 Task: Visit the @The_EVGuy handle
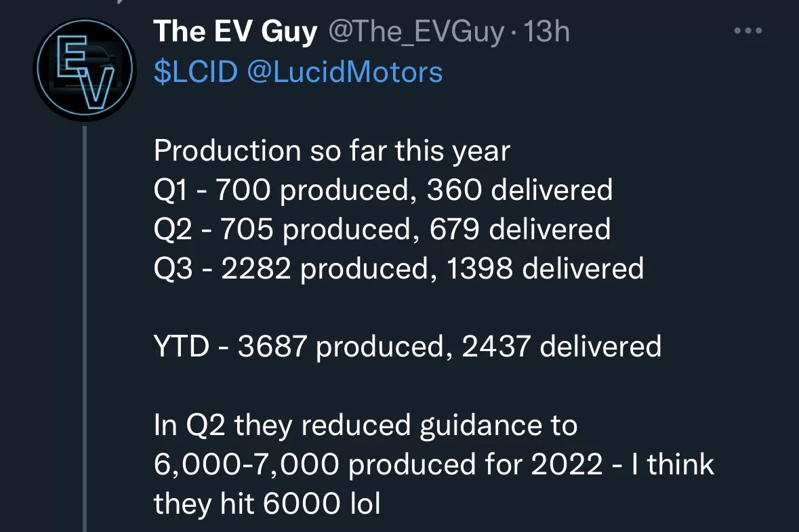[416, 32]
